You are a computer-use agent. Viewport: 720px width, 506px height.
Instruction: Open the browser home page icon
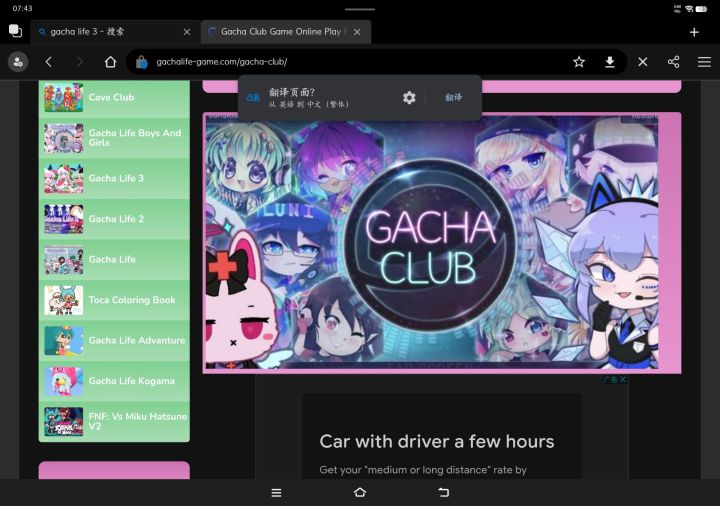coord(110,62)
